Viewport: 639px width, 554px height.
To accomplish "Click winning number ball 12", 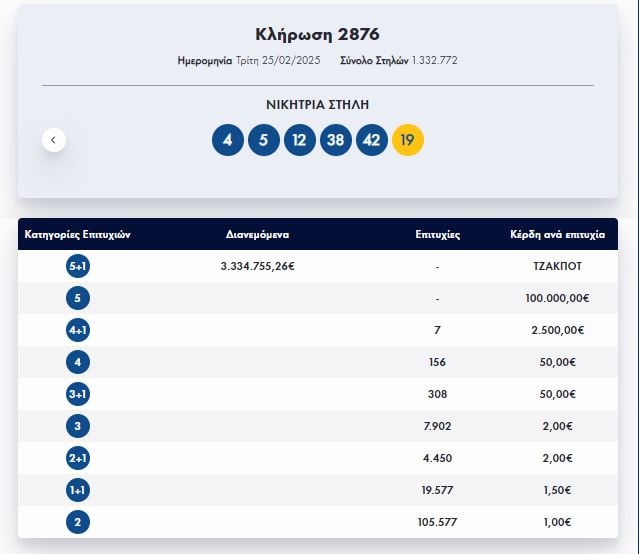I will coord(300,140).
